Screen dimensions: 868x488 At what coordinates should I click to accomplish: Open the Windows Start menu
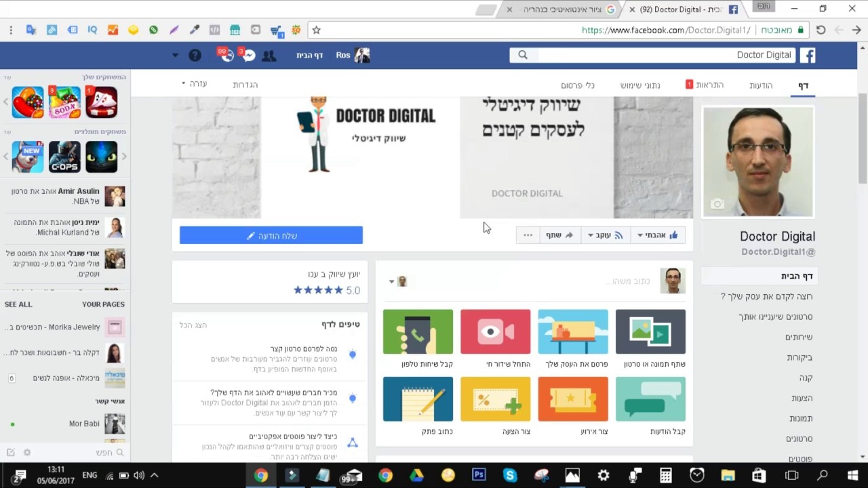click(852, 475)
